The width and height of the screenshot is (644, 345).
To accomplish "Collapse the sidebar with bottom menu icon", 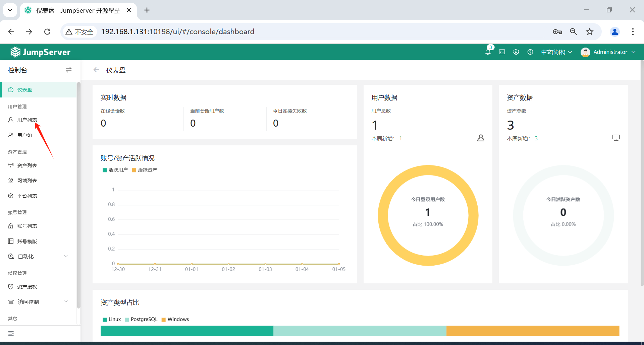I will click(11, 334).
